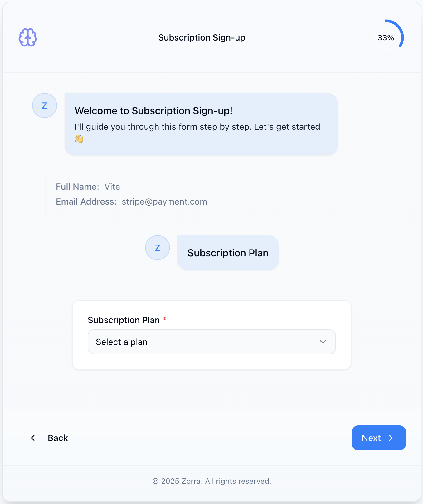Click the Zorra copyright footer text
Viewport: 423px width, 504px height.
tap(212, 481)
